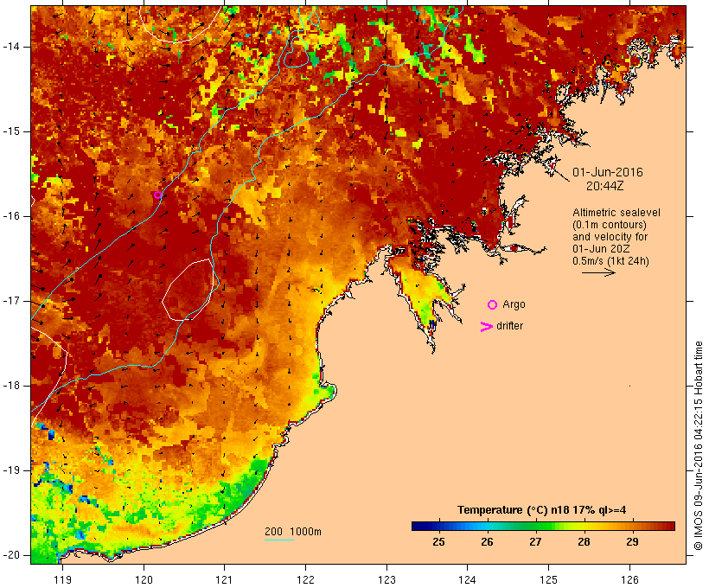
Task: Click the '(0.1m contours)' text
Action: pos(609,225)
